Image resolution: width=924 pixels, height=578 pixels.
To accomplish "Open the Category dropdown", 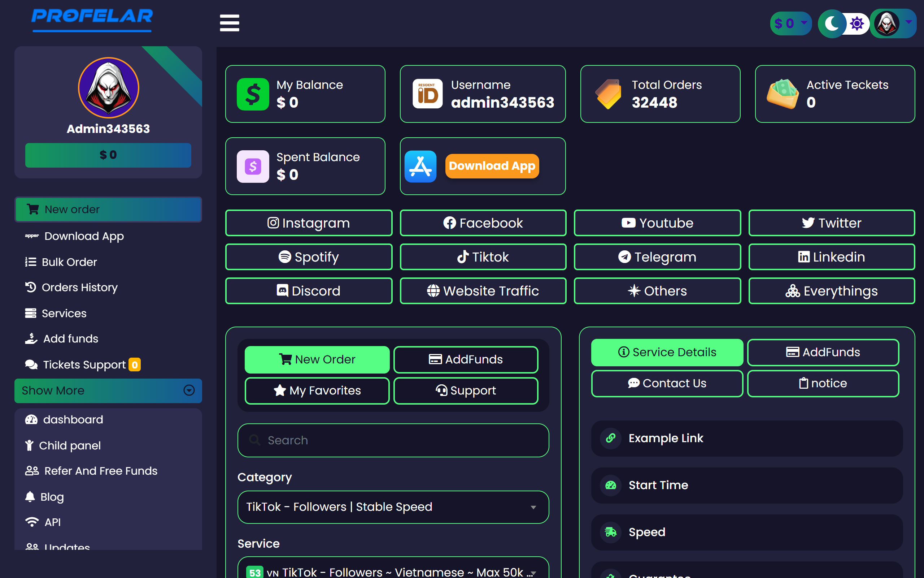I will tap(393, 507).
